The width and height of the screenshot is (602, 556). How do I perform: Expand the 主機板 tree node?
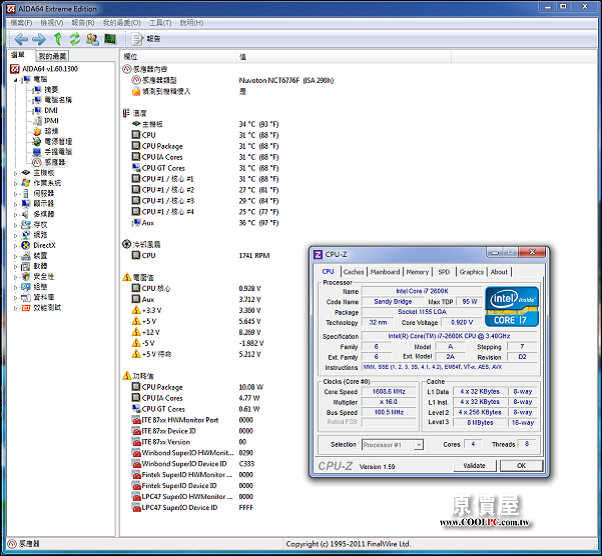[x=15, y=172]
